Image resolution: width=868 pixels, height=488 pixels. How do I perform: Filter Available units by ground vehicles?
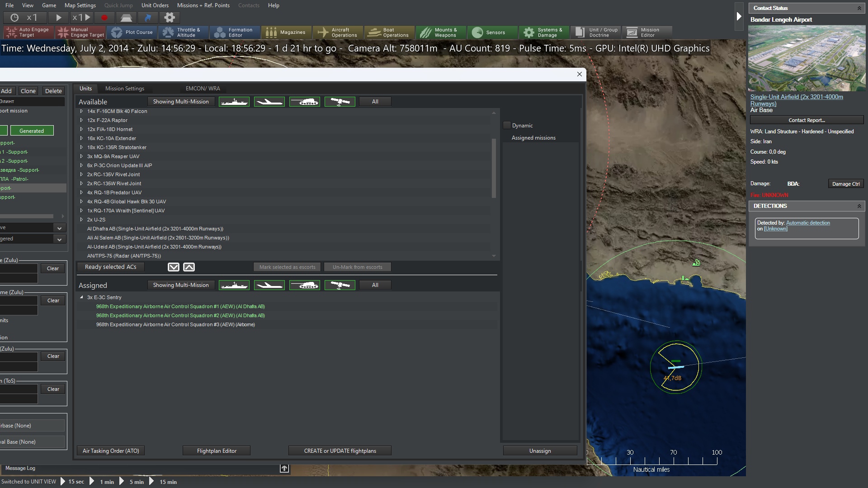305,102
